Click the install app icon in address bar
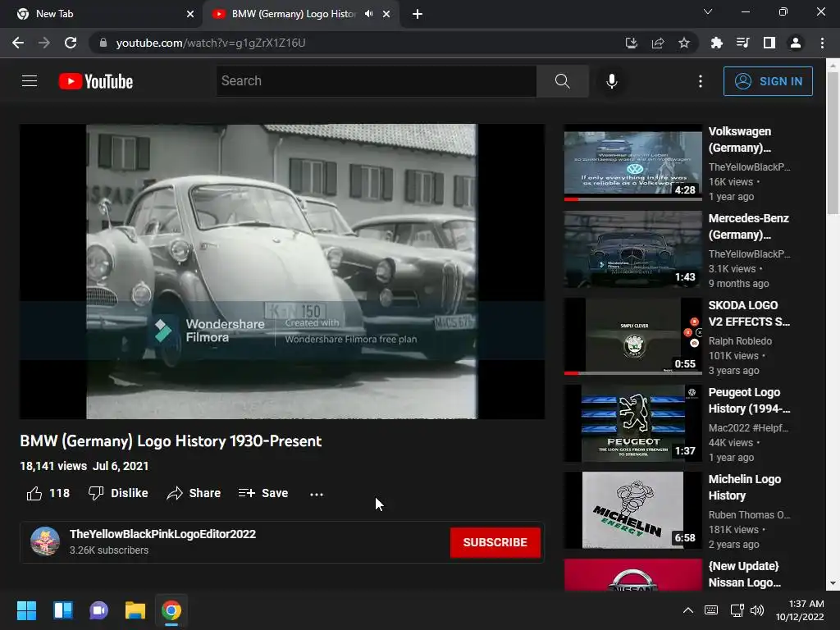Image resolution: width=840 pixels, height=630 pixels. pos(632,43)
